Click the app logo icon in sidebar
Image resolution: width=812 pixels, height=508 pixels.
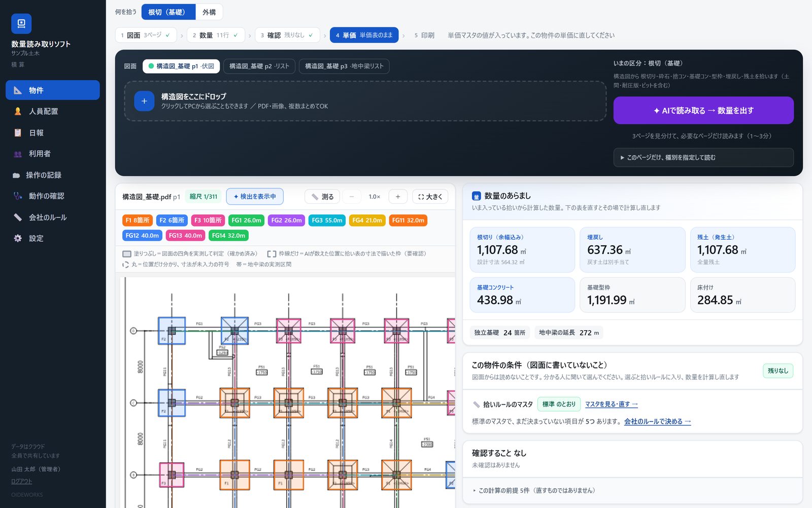21,23
